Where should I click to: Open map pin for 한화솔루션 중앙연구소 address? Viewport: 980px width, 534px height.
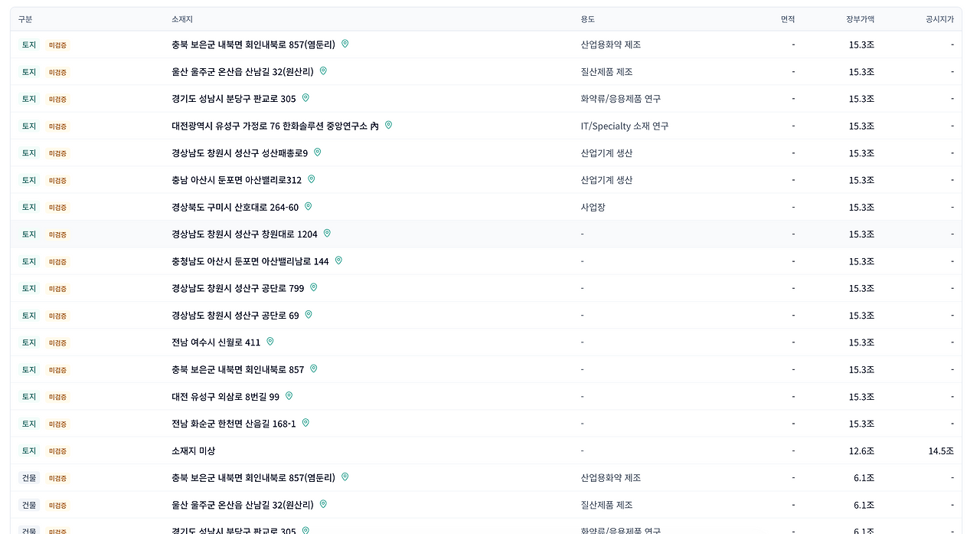coord(388,125)
